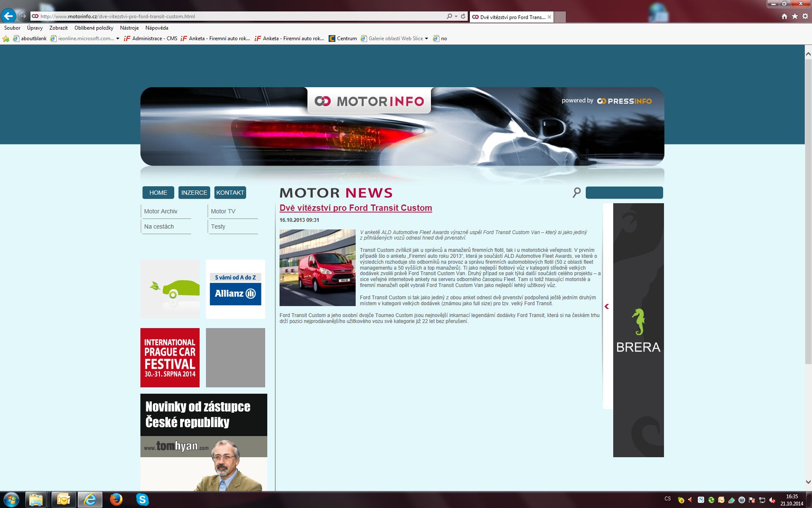Open the 'no' favorite link
The width and height of the screenshot is (812, 508).
tap(440, 39)
